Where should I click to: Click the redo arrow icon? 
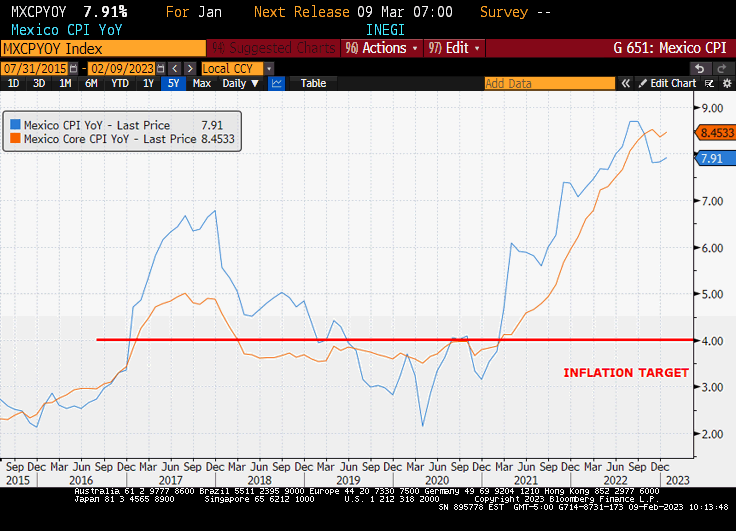(x=719, y=68)
